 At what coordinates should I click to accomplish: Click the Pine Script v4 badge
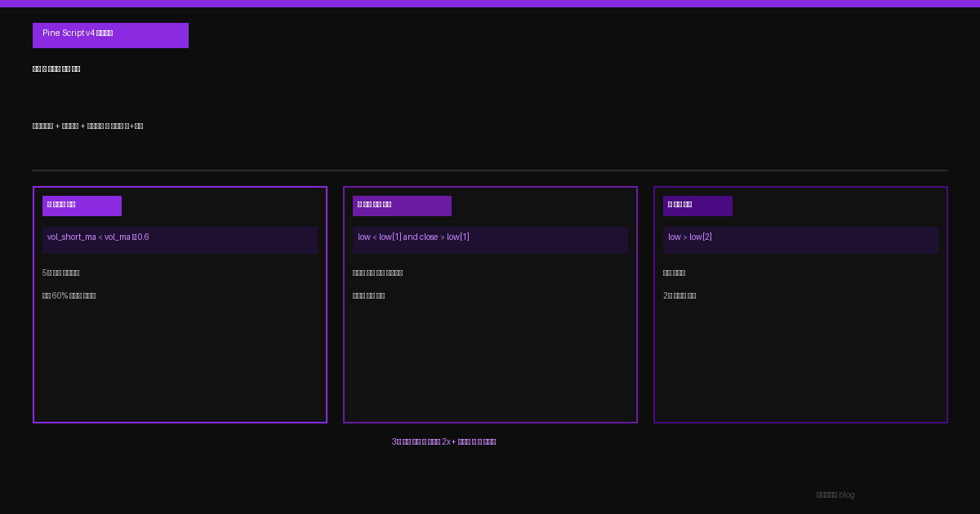[x=110, y=35]
